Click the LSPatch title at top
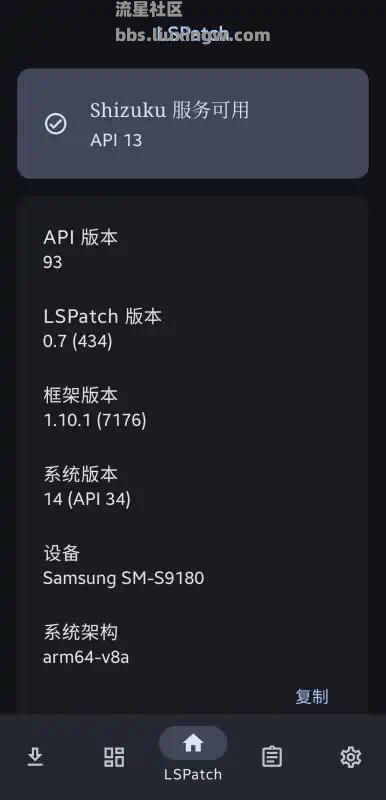This screenshot has height=800, width=386. [193, 34]
